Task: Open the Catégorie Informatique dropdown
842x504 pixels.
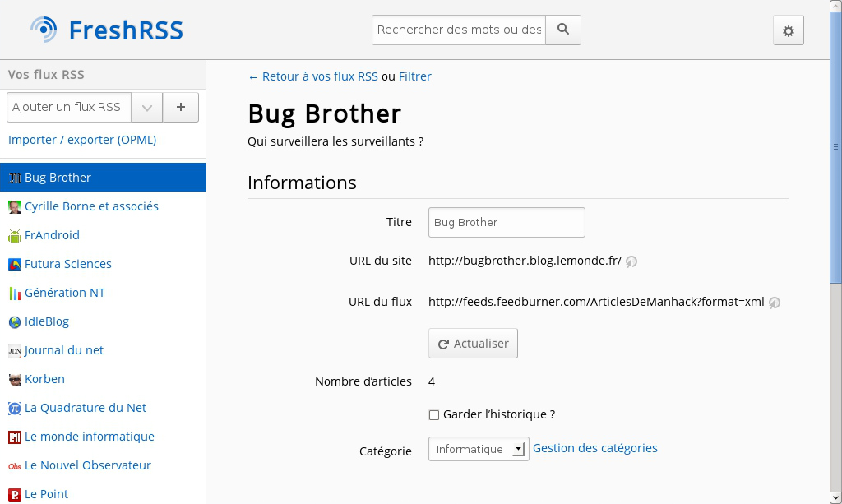Action: (x=479, y=449)
